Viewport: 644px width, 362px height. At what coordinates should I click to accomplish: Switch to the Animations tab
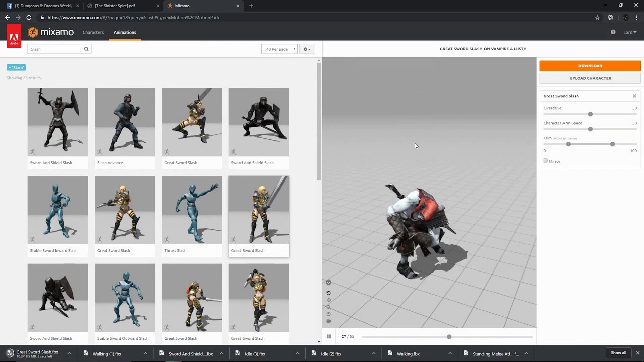pyautogui.click(x=125, y=32)
